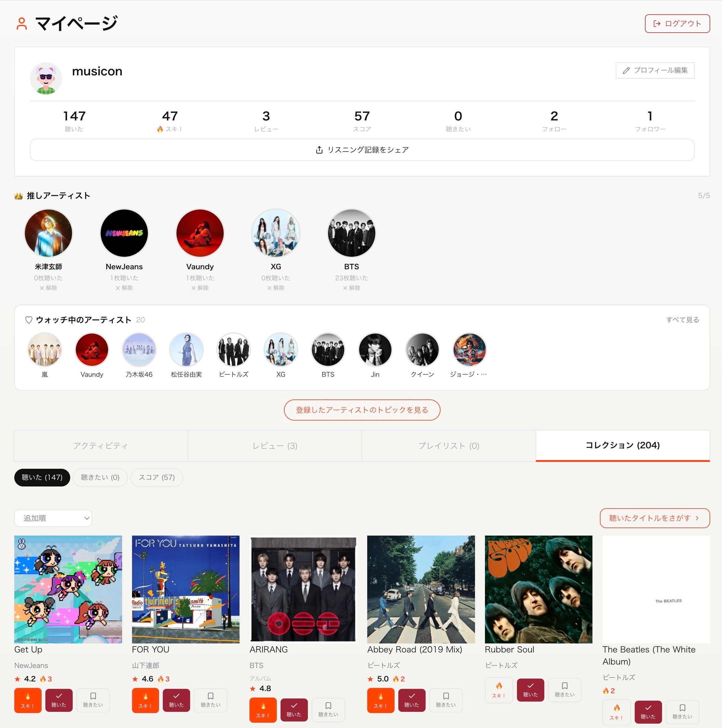Toggle スキ! on the Rubber Soul album
Viewport: 722px width, 728px height.
499,690
